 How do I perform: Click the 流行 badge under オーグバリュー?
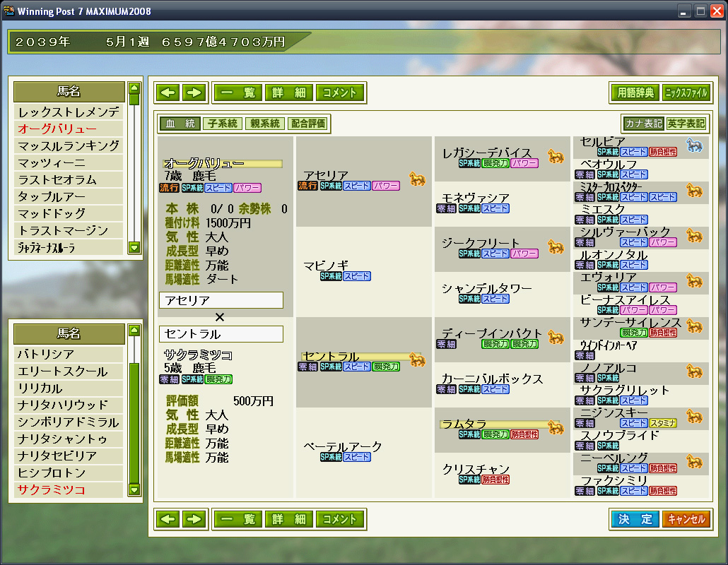tap(169, 188)
